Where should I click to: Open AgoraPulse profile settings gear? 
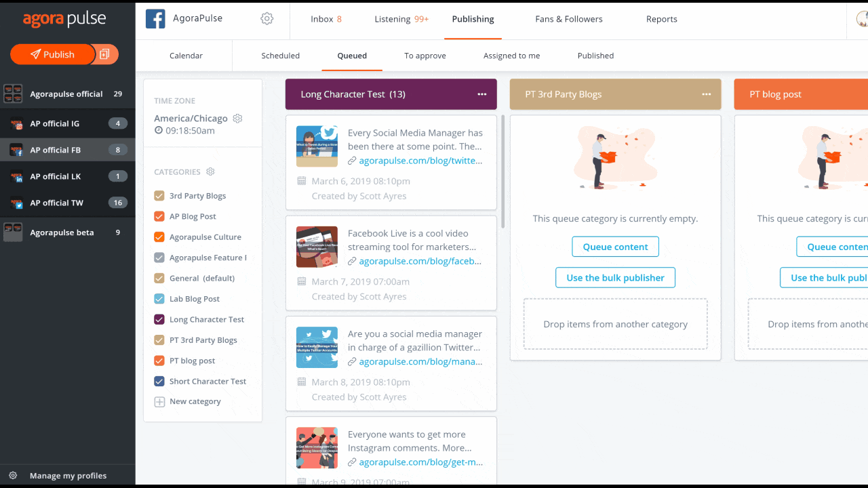click(x=267, y=19)
